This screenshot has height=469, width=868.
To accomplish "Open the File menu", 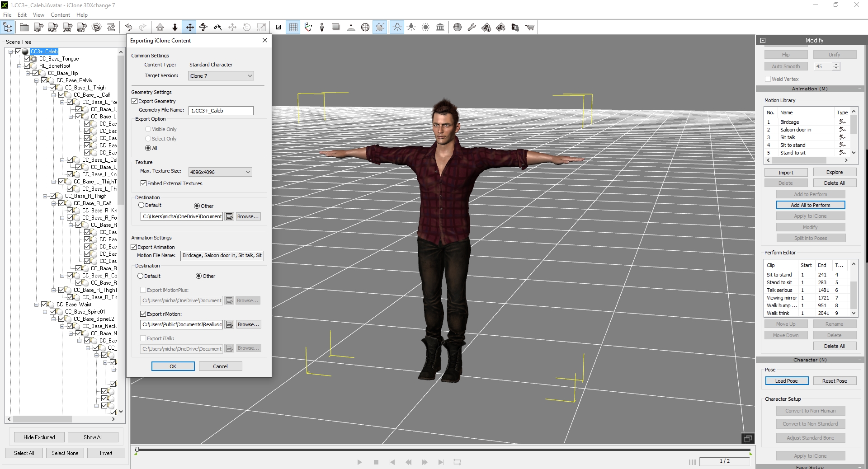I will coord(7,15).
